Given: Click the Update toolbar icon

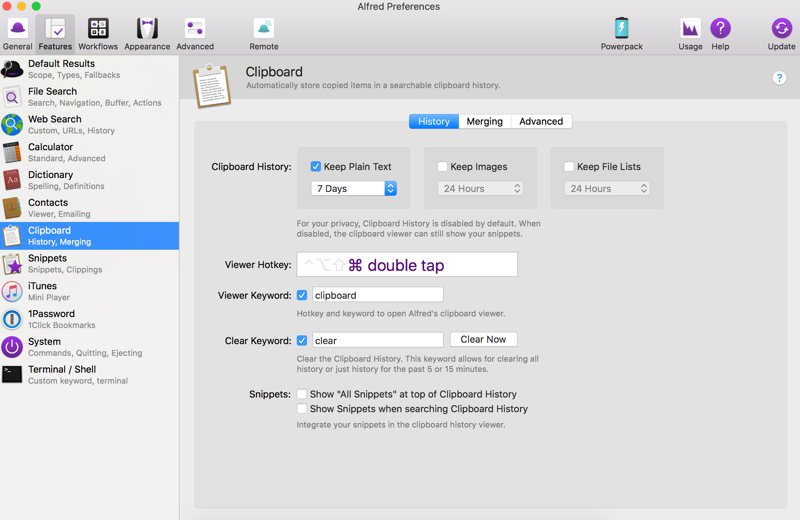Looking at the screenshot, I should (782, 28).
